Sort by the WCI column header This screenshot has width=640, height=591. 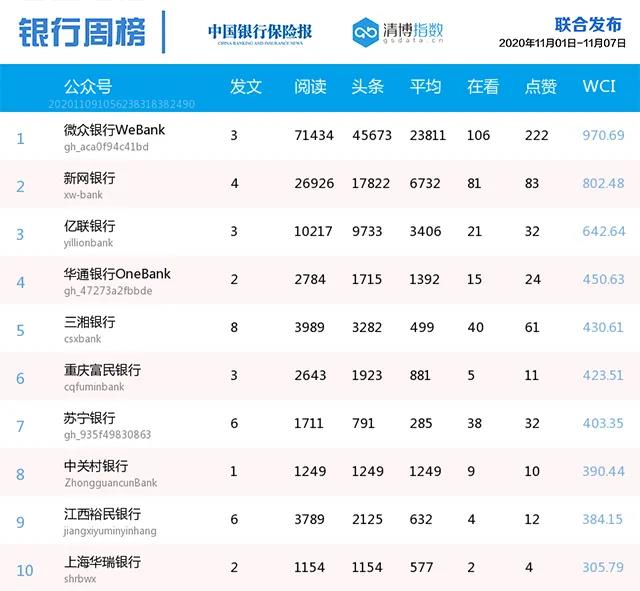[x=602, y=87]
